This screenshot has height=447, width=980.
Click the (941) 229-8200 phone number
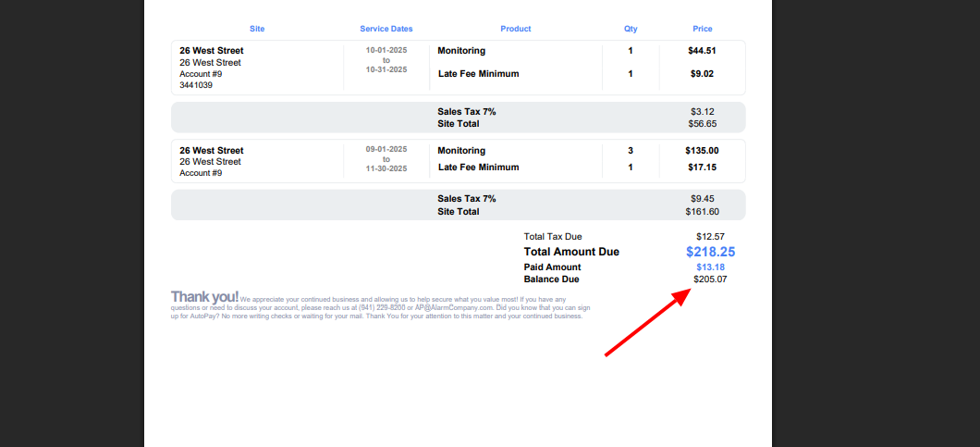(x=380, y=308)
